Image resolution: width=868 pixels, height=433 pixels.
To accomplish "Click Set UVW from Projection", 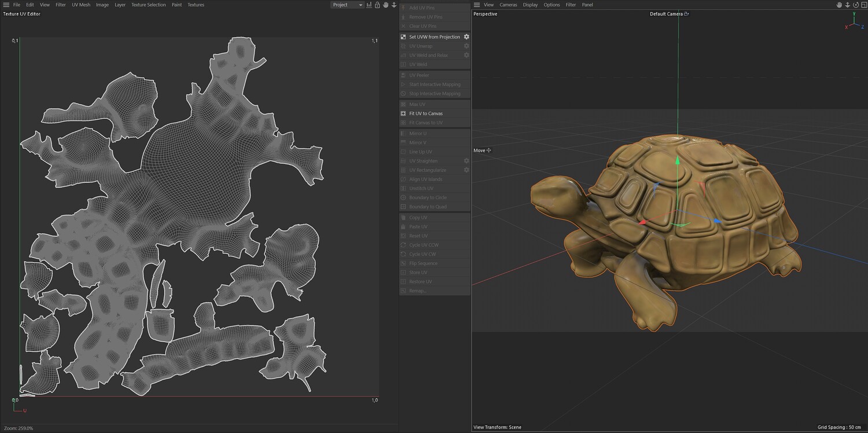I will click(435, 37).
